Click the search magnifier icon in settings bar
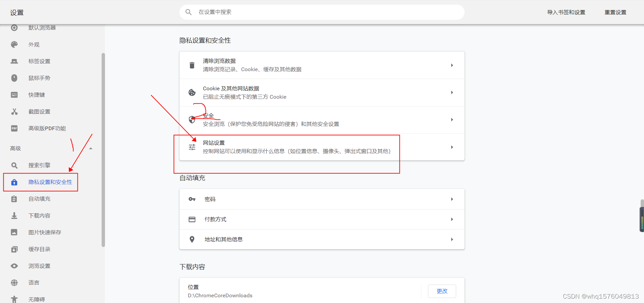The image size is (644, 303). [189, 12]
